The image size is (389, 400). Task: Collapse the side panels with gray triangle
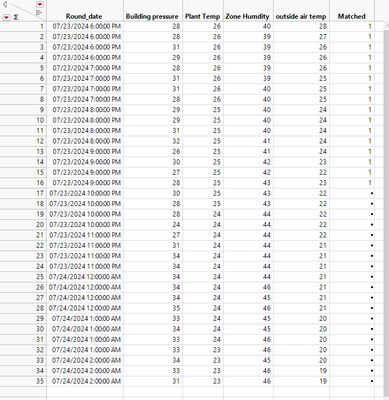pos(5,4)
